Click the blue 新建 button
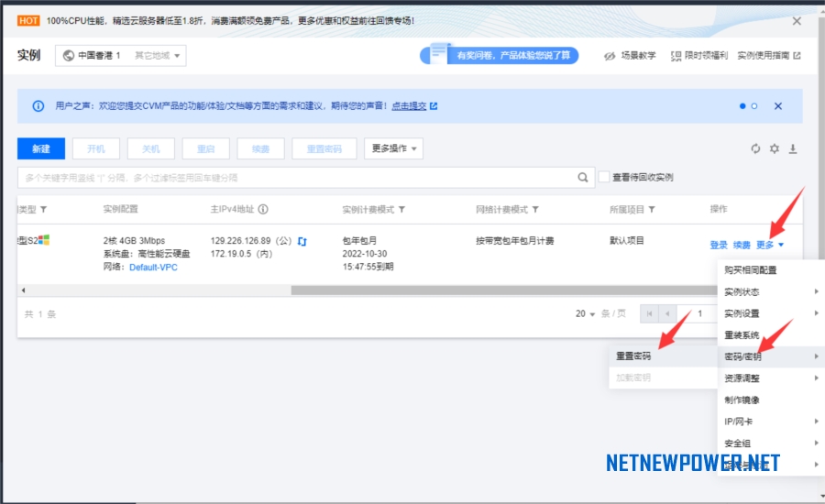This screenshot has width=825, height=504. [x=41, y=148]
